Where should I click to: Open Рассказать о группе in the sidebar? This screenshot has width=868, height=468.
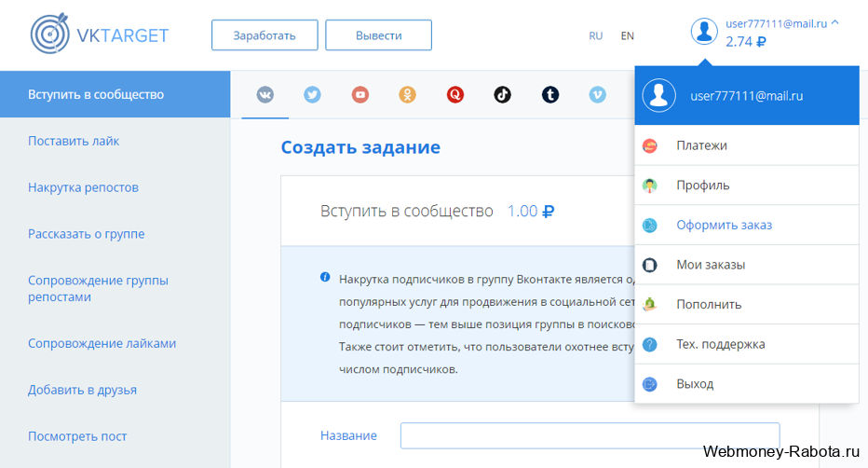[x=87, y=234]
